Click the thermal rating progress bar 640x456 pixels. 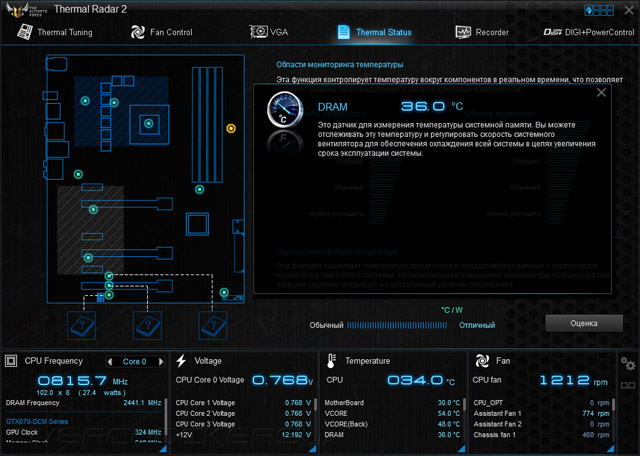pos(397,325)
